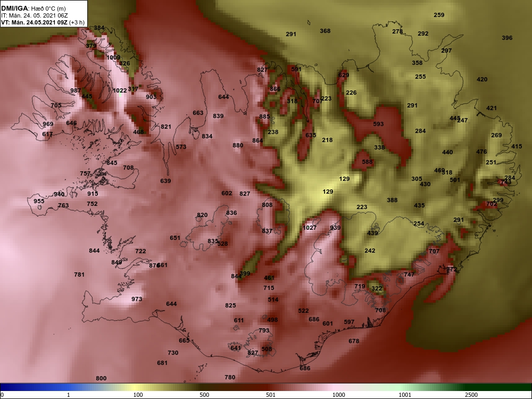The width and height of the screenshot is (532, 399).
Task: Click the 939 map value
Action: [335, 228]
